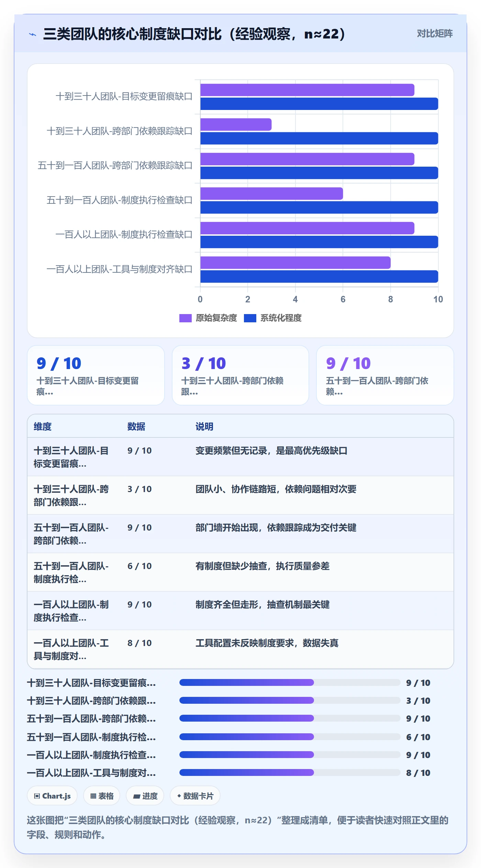The height and width of the screenshot is (868, 481).
Task: Select table cell 有制度但缺少抽查，执行质量参差
Action: [262, 566]
